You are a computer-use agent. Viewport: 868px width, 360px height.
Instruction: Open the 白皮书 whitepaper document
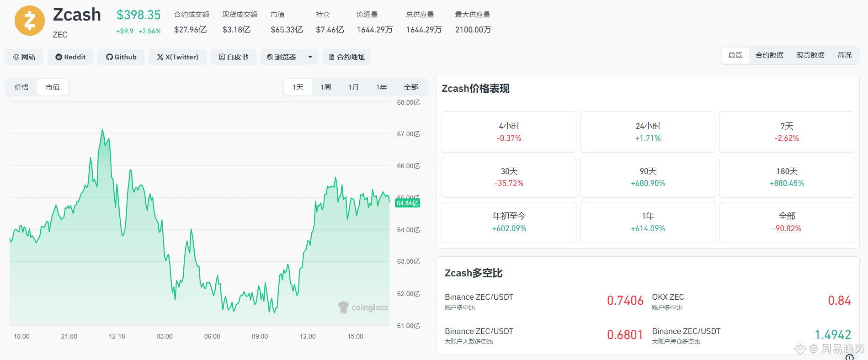click(x=233, y=57)
